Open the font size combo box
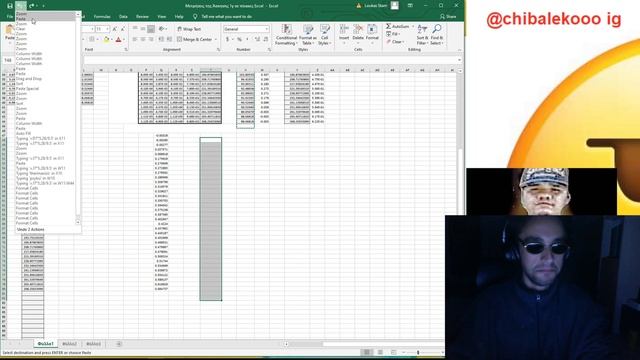The image size is (640, 360). coord(102,29)
